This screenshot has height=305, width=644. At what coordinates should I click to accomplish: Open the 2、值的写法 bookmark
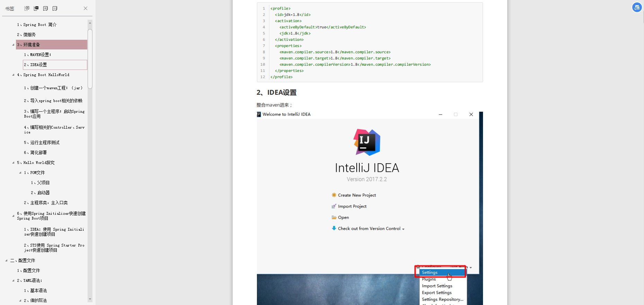[x=35, y=301]
